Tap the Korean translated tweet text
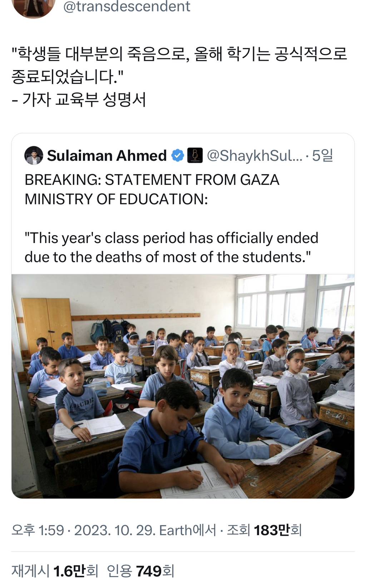This screenshot has height=588, width=366. (179, 65)
